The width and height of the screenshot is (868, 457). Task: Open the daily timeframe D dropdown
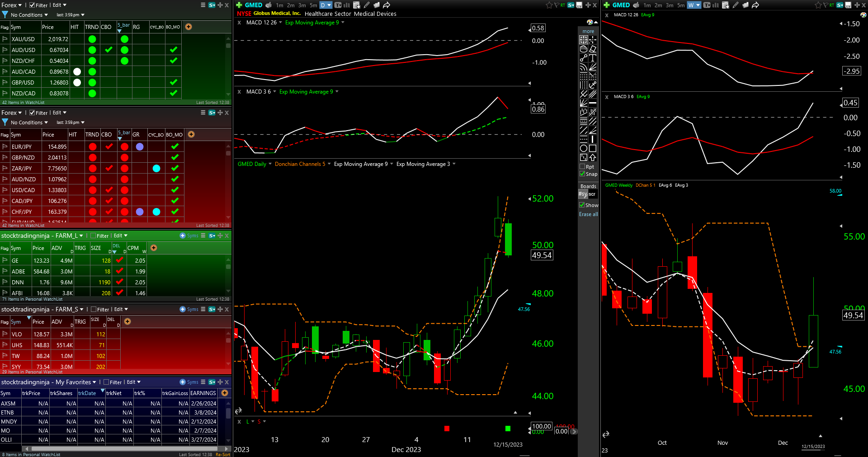326,5
